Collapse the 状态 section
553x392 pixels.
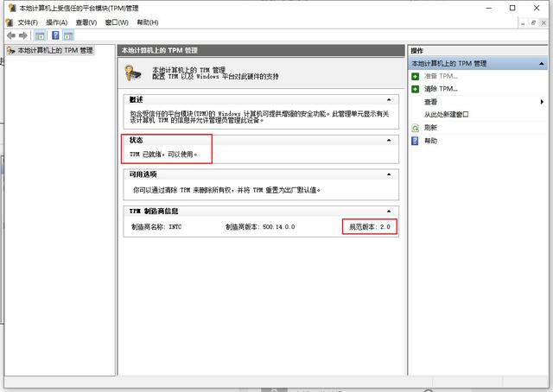(x=389, y=140)
